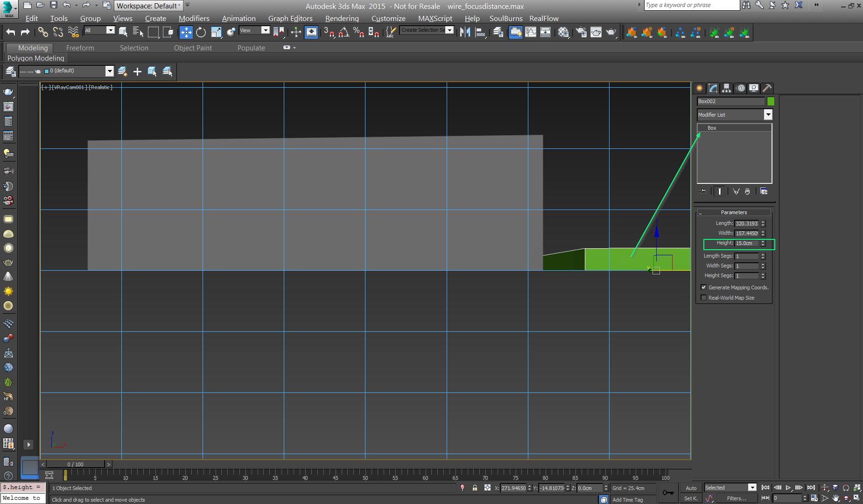
Task: Click Pin Stack icon under modifier stack
Action: click(703, 191)
